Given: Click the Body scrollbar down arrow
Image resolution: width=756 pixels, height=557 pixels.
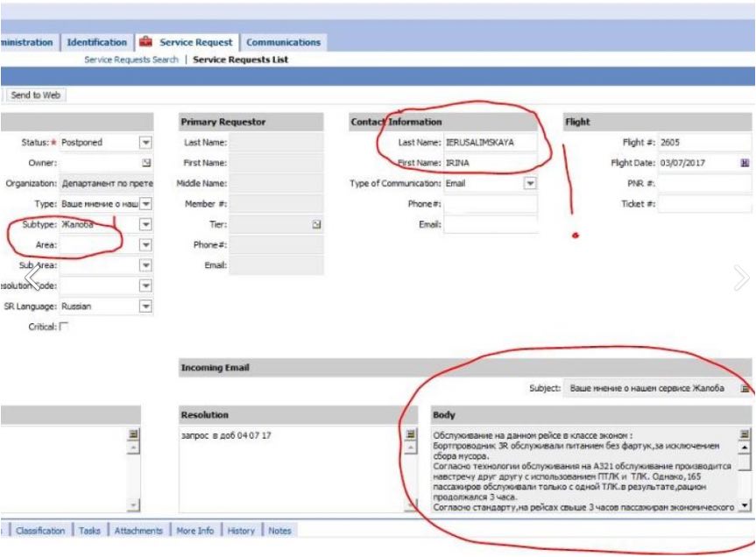Looking at the screenshot, I should tap(745, 505).
